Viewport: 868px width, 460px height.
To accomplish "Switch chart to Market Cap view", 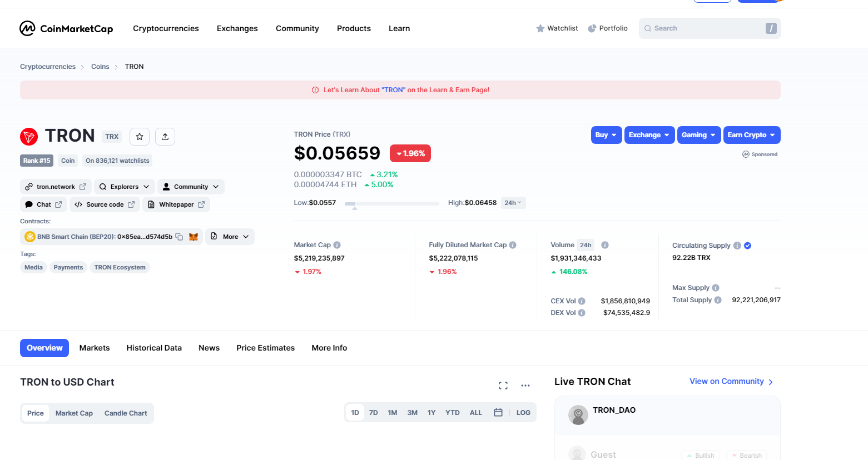I will click(x=74, y=413).
